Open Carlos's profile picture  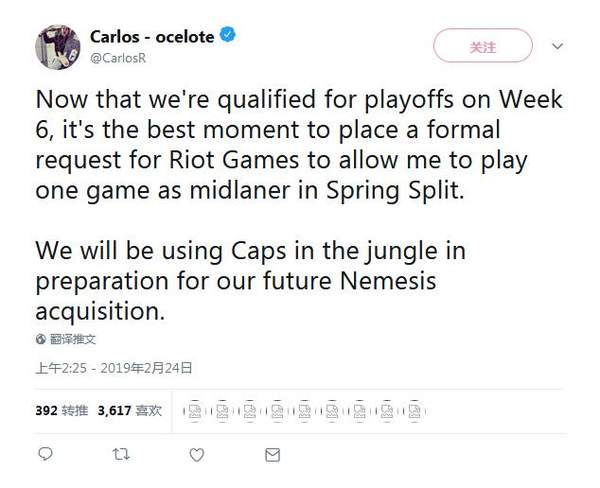[58, 47]
